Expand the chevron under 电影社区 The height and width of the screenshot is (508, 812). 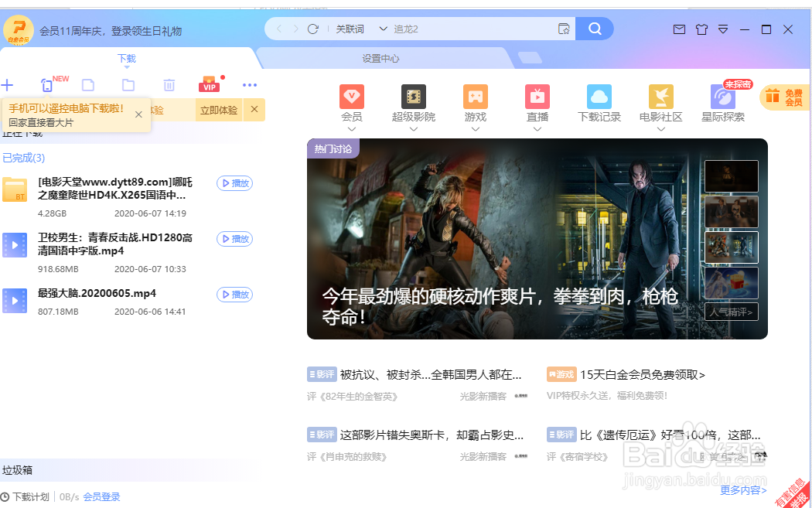(660, 129)
